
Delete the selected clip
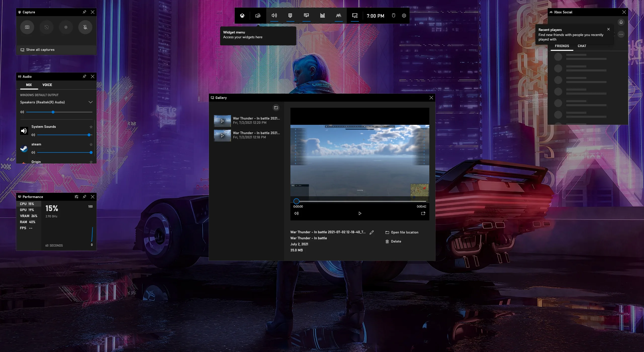point(393,242)
